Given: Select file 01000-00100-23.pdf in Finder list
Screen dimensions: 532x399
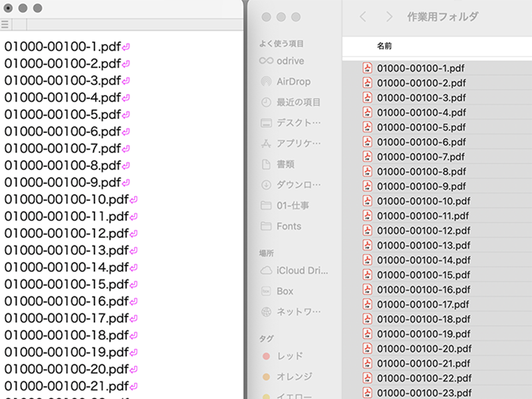Looking at the screenshot, I should tap(424, 392).
